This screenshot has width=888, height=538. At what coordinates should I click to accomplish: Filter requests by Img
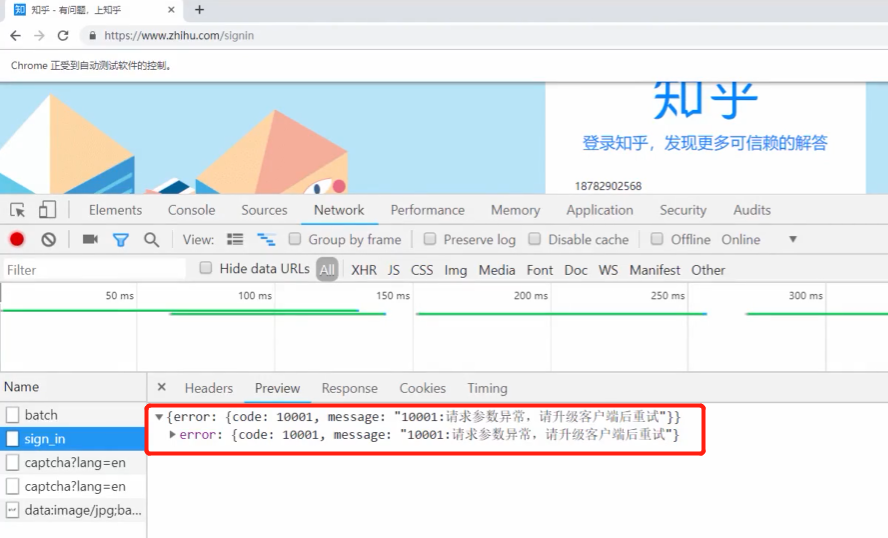(455, 270)
